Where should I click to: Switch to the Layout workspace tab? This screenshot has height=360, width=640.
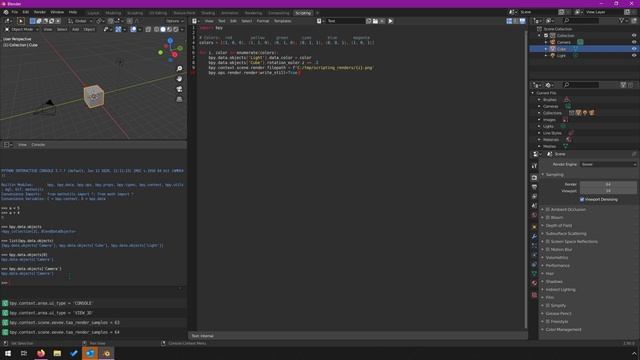tap(93, 13)
